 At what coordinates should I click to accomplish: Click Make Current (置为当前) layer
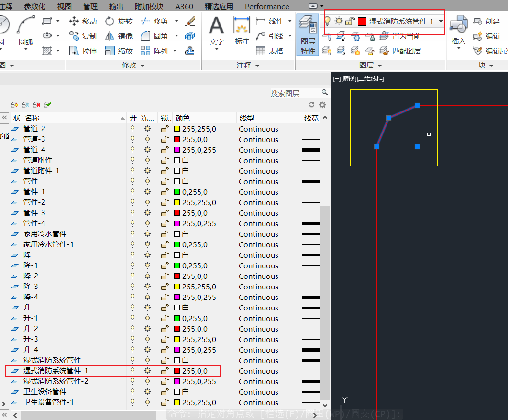point(400,36)
